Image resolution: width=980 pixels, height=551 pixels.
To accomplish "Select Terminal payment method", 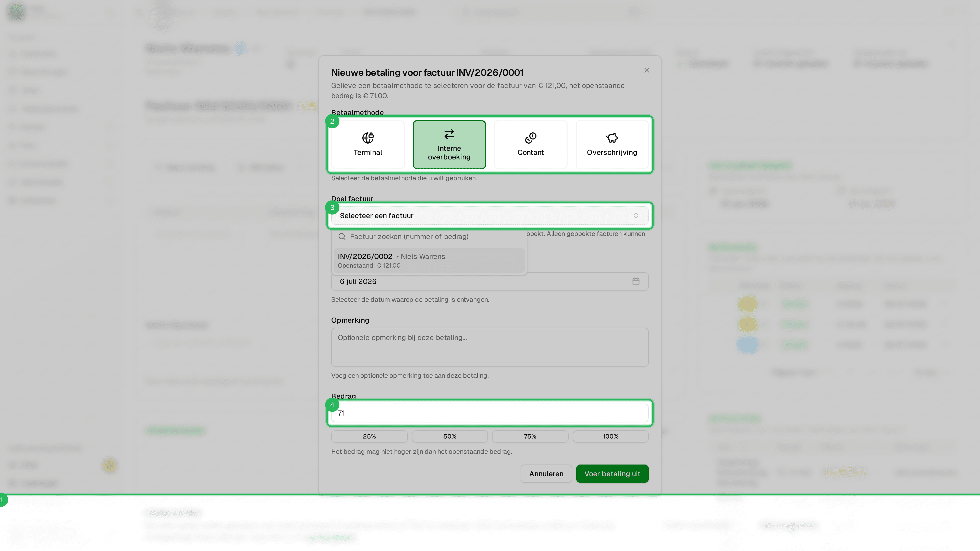I will pos(367,144).
